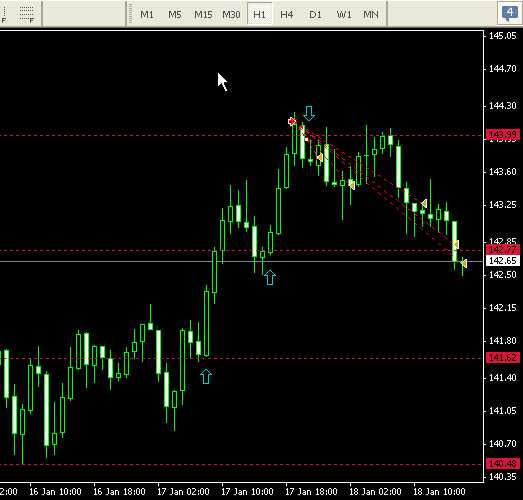Switch chart to M5 timeframe
This screenshot has height=500, width=523.
tap(175, 15)
